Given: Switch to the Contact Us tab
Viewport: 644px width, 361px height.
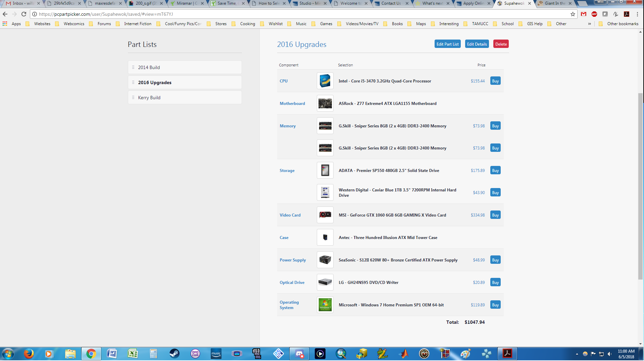Looking at the screenshot, I should pyautogui.click(x=391, y=3).
